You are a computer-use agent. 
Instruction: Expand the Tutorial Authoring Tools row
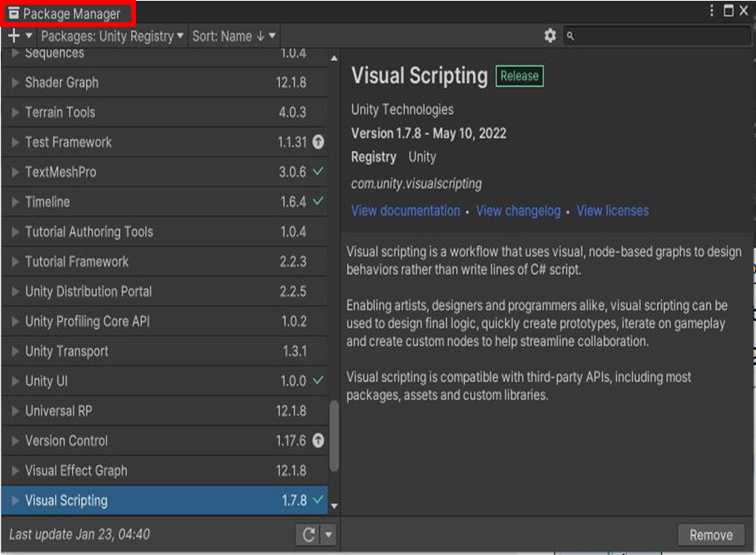coord(16,232)
